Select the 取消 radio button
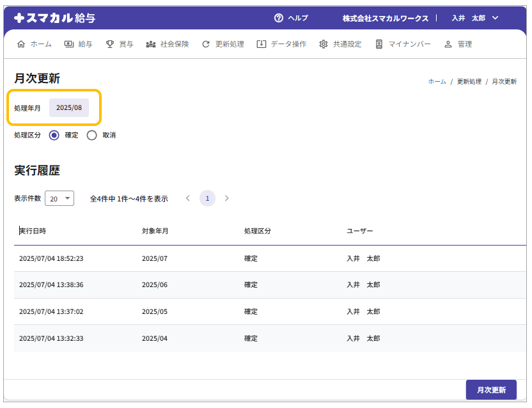532x408 pixels. click(x=91, y=135)
